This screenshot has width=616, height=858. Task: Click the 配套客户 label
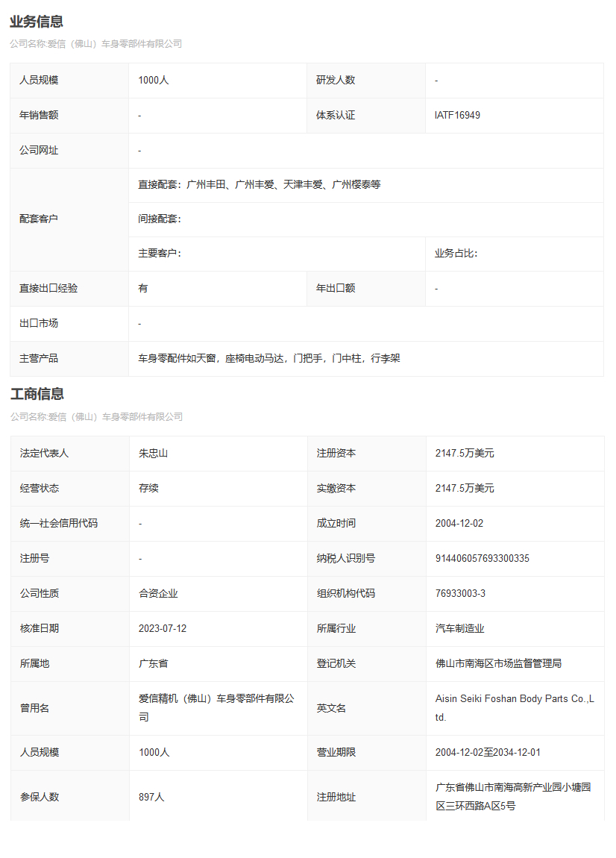point(38,219)
